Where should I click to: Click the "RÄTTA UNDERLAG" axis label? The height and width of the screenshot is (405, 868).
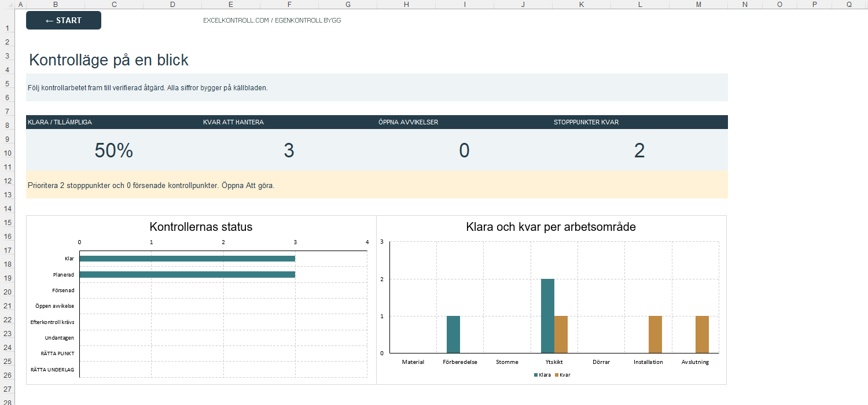pyautogui.click(x=53, y=369)
